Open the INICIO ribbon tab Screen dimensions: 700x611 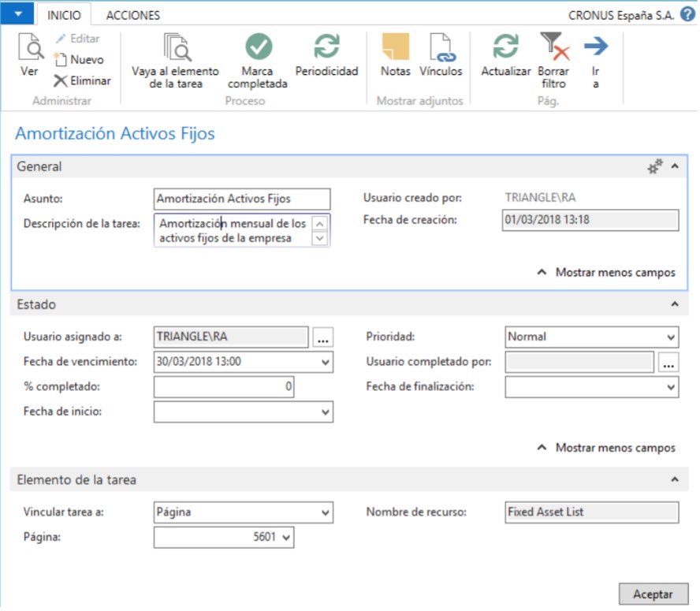coord(65,14)
